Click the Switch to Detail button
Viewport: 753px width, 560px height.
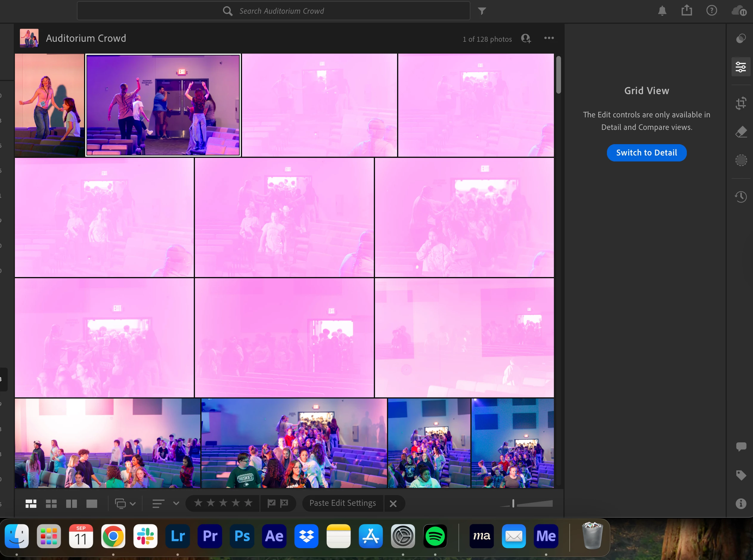coord(647,153)
